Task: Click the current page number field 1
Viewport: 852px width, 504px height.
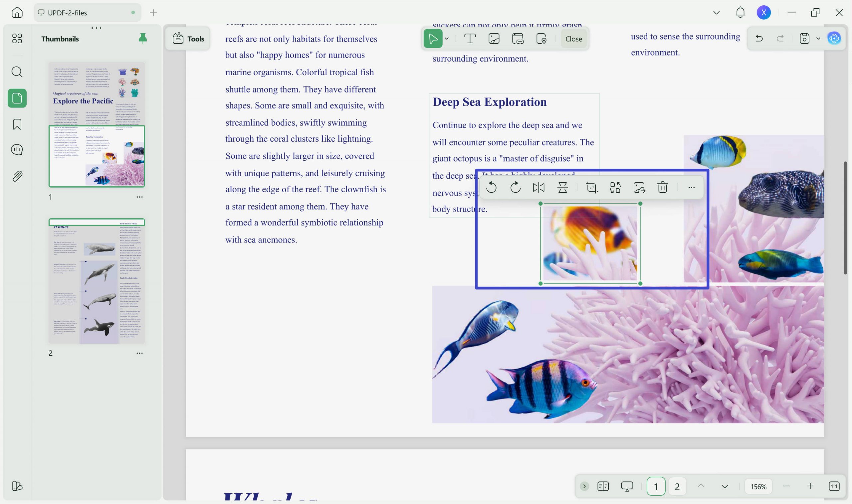Action: click(x=656, y=486)
